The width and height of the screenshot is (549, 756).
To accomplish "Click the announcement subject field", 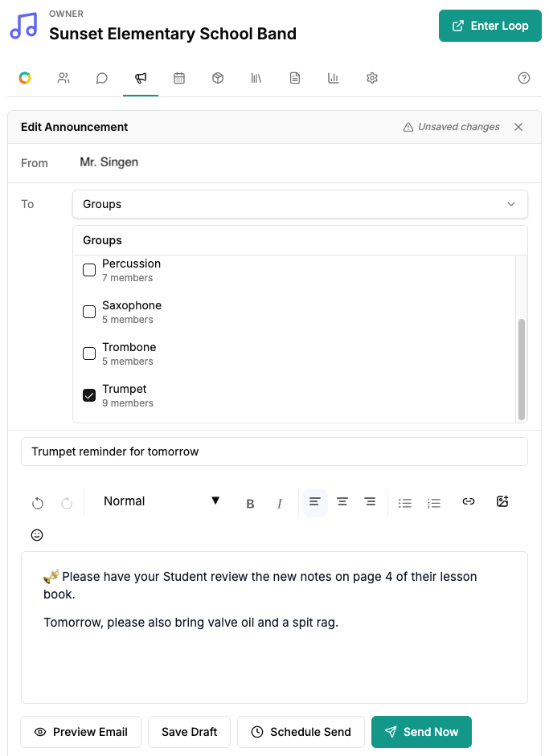I will [x=275, y=452].
